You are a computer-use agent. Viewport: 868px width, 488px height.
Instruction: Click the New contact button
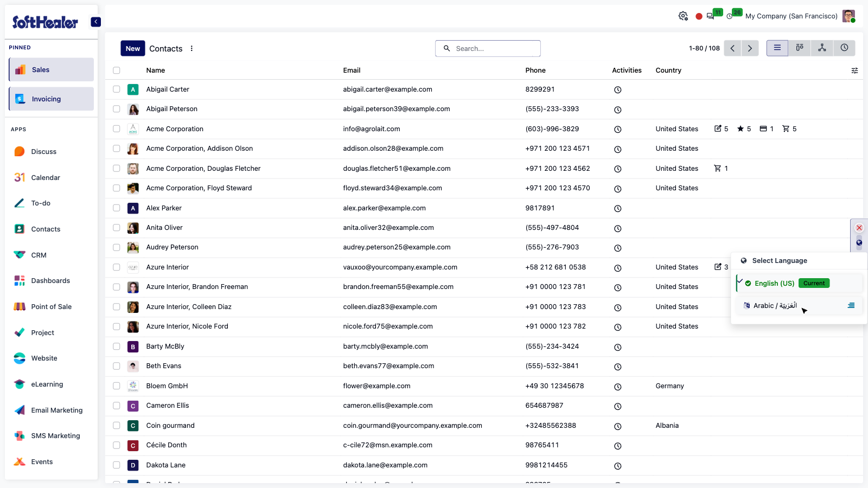133,48
